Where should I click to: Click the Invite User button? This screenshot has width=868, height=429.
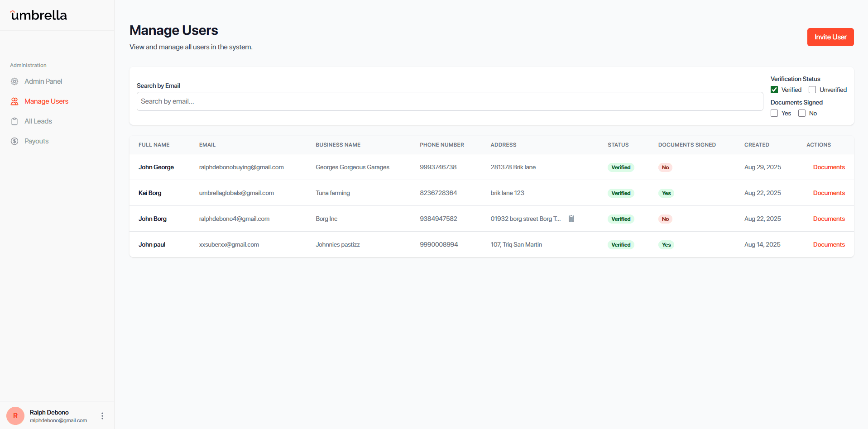tap(830, 37)
